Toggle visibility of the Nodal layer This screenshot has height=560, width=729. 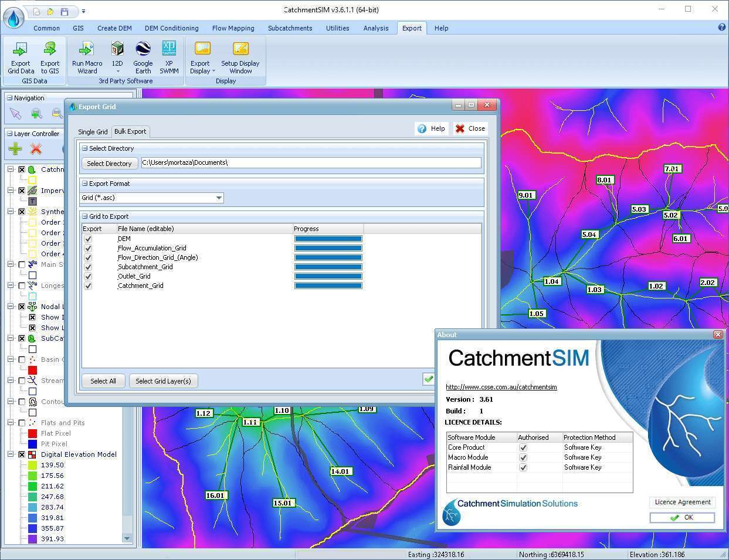coord(21,306)
